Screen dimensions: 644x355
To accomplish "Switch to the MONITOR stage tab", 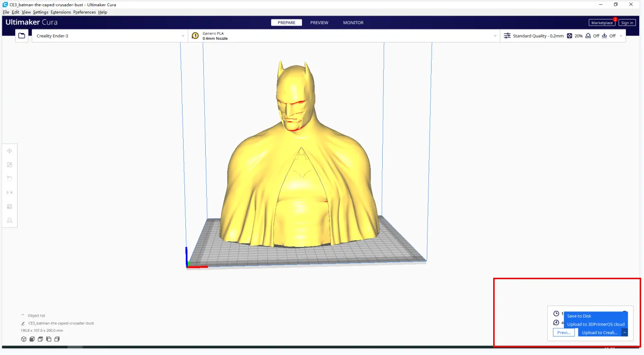I will [x=353, y=23].
